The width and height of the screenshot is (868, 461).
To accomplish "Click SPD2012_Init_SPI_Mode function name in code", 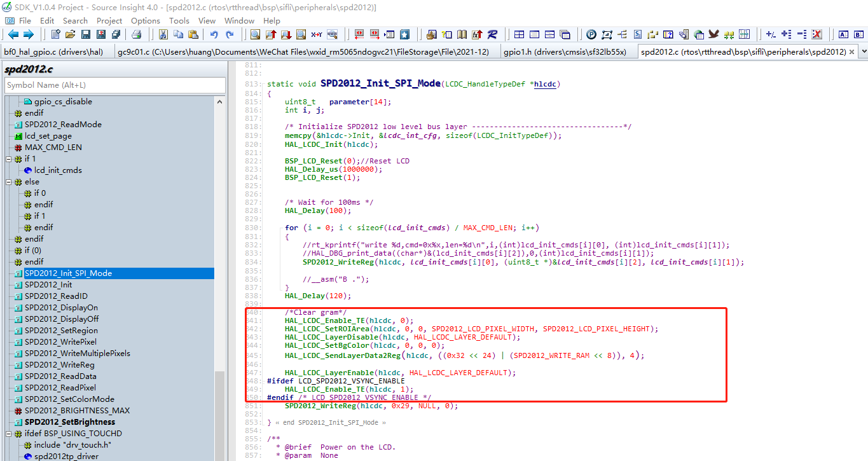I will click(380, 83).
